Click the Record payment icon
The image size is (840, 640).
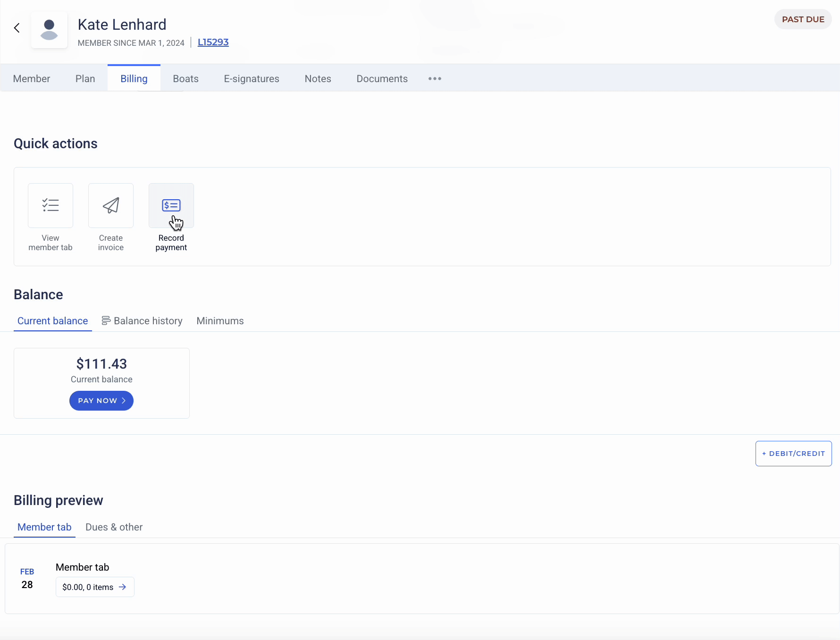pos(171,206)
